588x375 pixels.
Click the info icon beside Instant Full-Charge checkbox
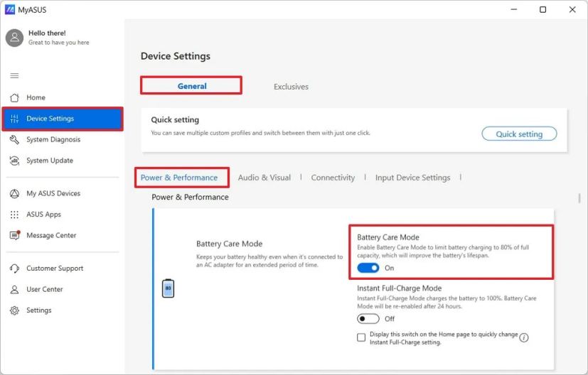click(524, 337)
